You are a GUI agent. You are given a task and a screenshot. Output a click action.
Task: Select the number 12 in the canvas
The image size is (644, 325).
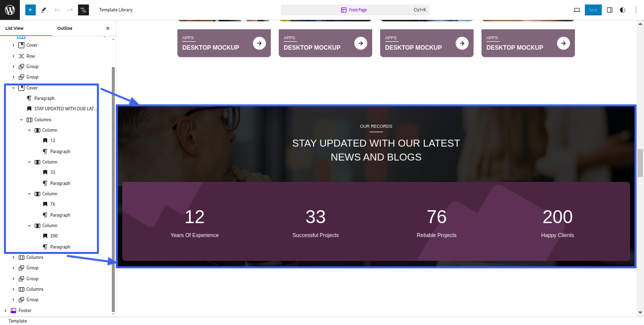pyautogui.click(x=194, y=217)
